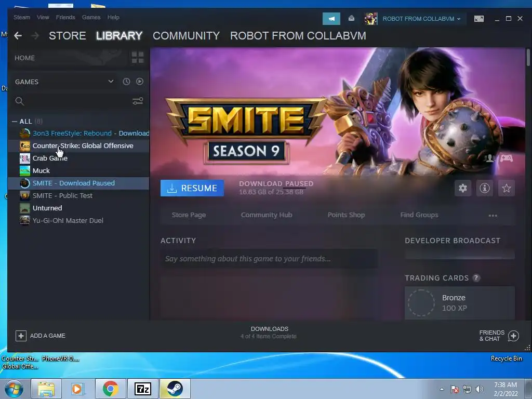Open Chrome from the taskbar

coord(111,389)
